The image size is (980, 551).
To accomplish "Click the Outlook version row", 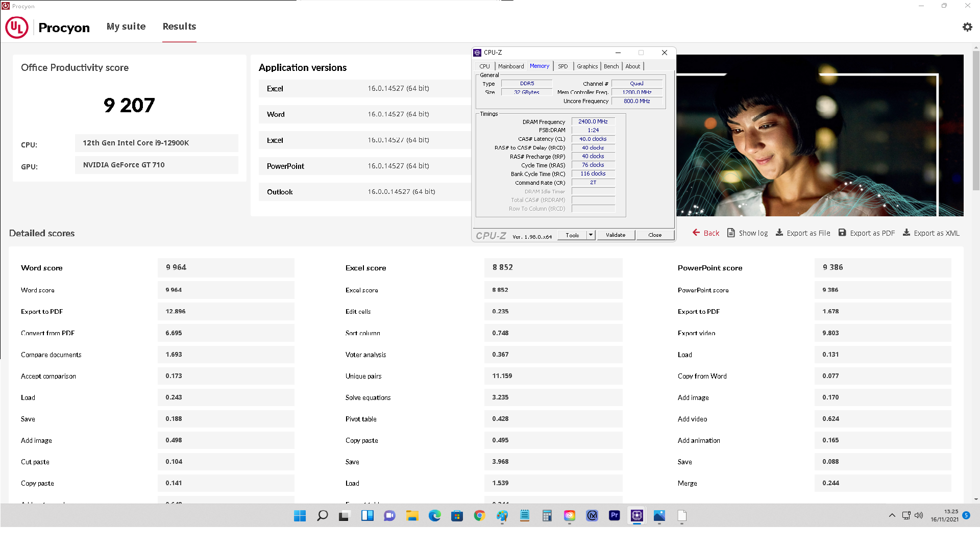I will [x=365, y=192].
